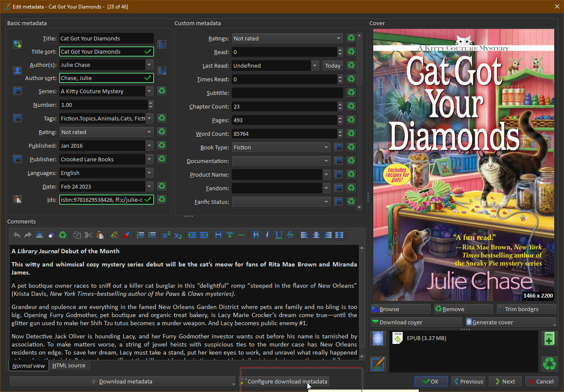The width and height of the screenshot is (564, 392).
Task: Open the Published date picker dropdown
Action: click(149, 146)
